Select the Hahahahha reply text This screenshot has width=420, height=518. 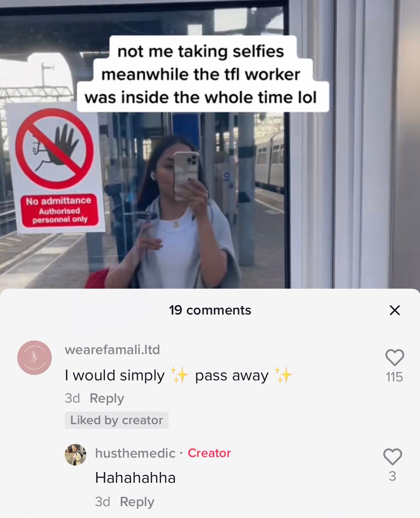pos(135,478)
